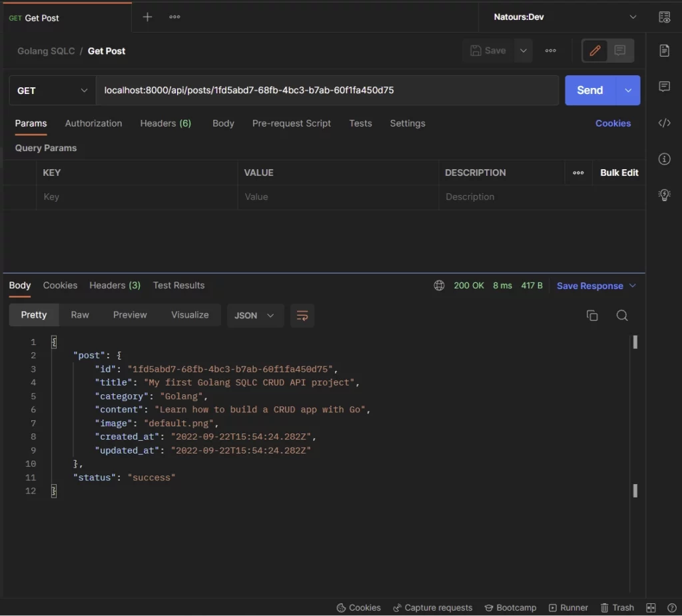Click the "status": "success" line

point(125,477)
